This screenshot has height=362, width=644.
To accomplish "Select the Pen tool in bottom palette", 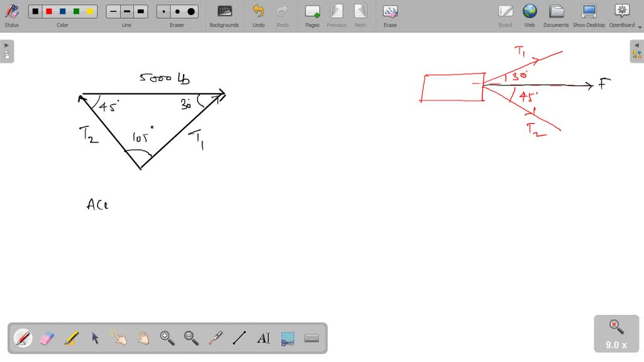I will pyautogui.click(x=23, y=338).
